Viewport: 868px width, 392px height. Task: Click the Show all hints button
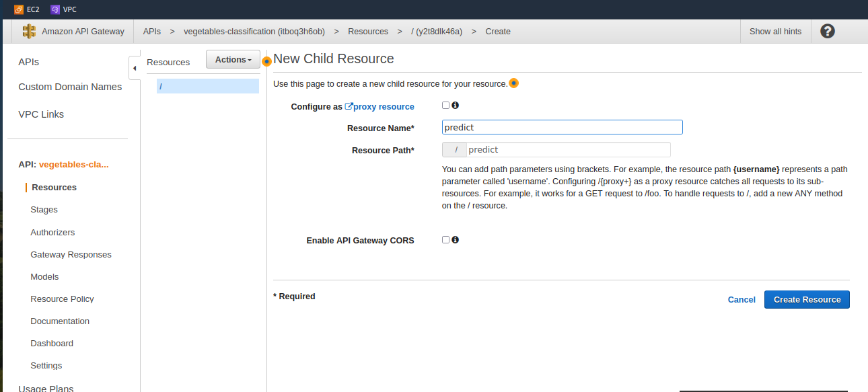[x=775, y=31]
